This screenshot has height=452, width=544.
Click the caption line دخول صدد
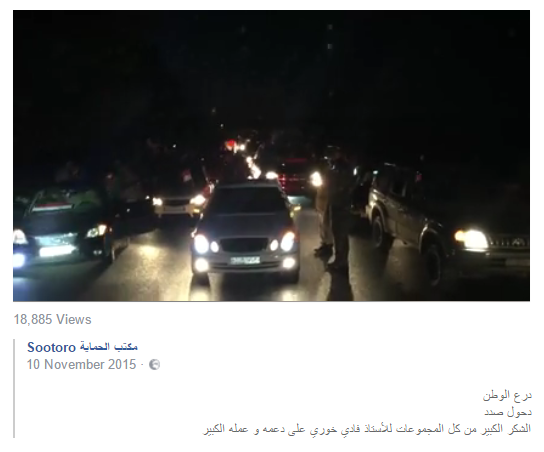(508, 412)
